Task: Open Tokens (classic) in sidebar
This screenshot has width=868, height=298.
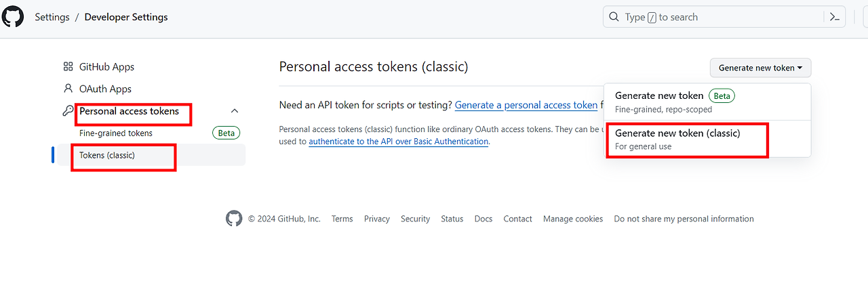Action: (x=107, y=155)
